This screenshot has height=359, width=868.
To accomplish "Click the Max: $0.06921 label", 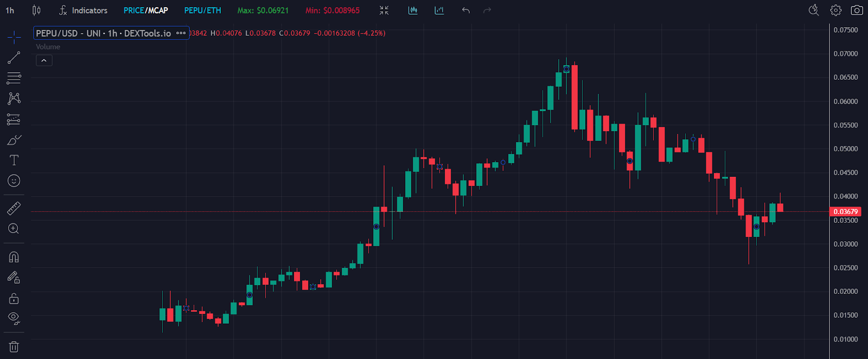I will click(263, 10).
